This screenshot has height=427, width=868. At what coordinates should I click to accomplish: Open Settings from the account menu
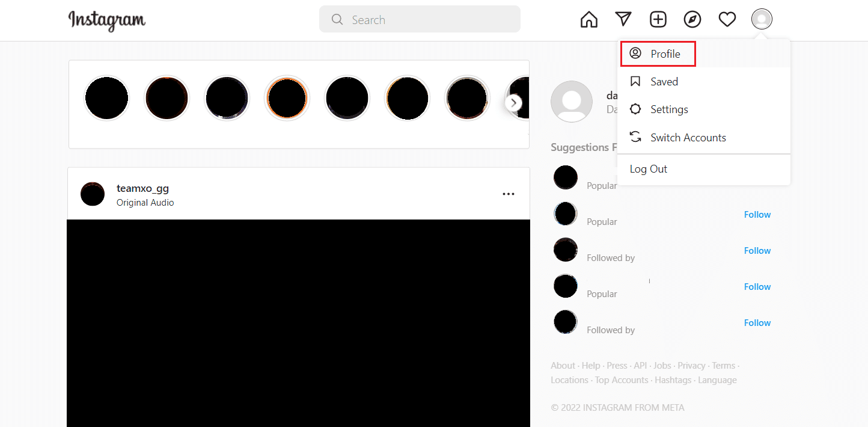point(669,109)
